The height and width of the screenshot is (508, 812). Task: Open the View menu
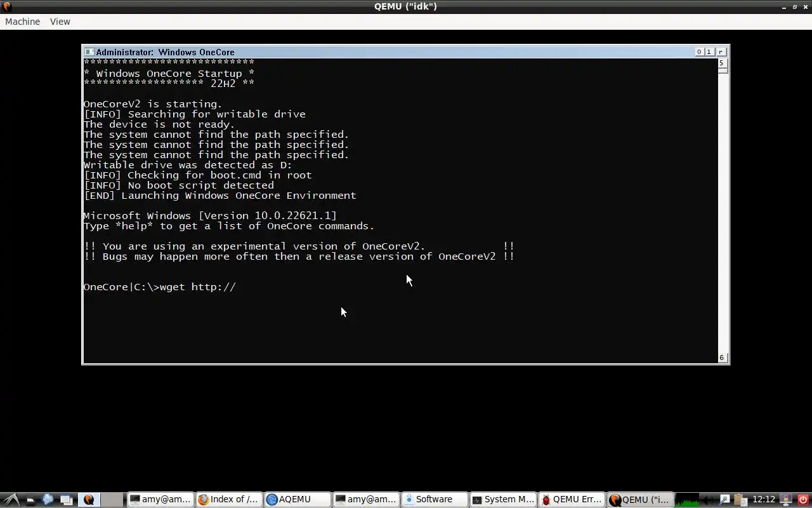tap(60, 22)
